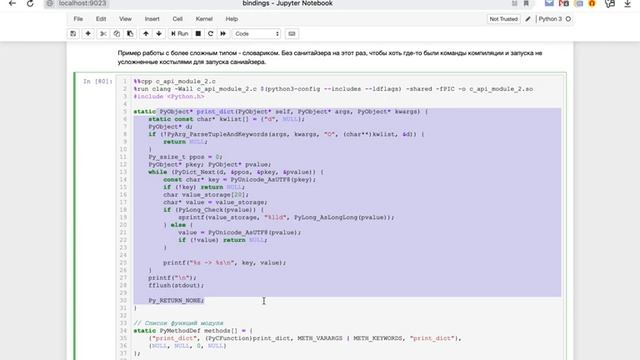Image resolution: width=640 pixels, height=360 pixels.
Task: Open the Insert menu
Action: point(152,19)
